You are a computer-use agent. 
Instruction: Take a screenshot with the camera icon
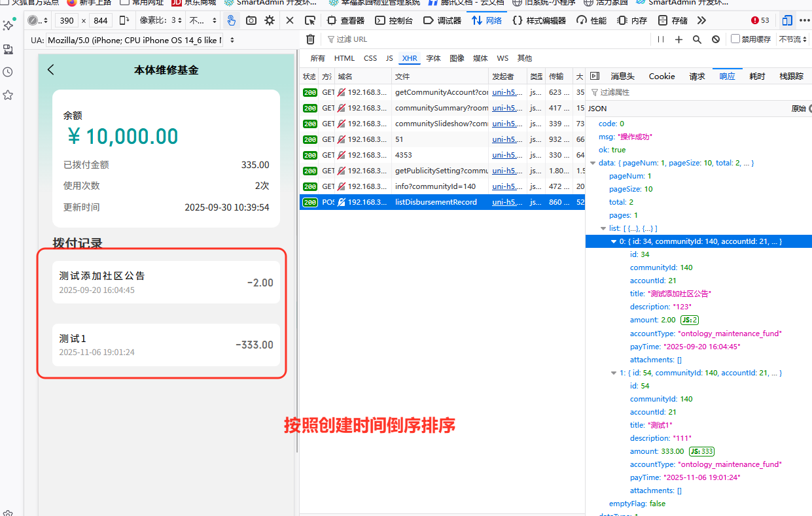click(251, 20)
